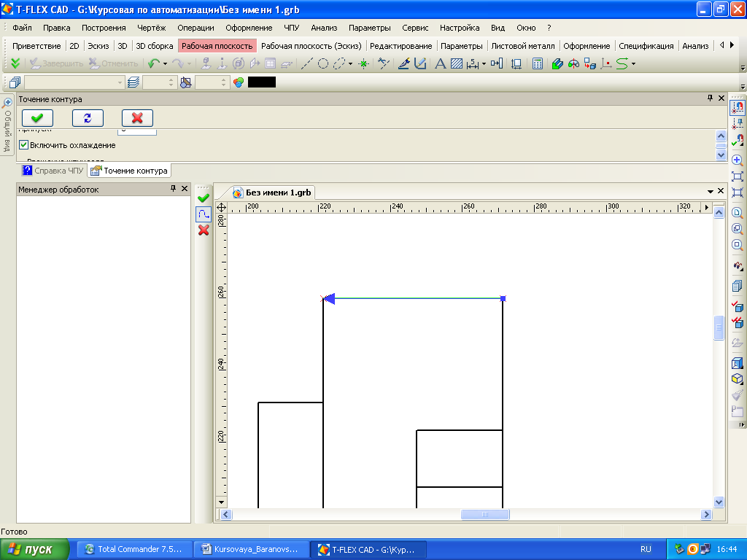This screenshot has width=747, height=560.
Task: Open the calculator variables editor icon
Action: click(538, 63)
